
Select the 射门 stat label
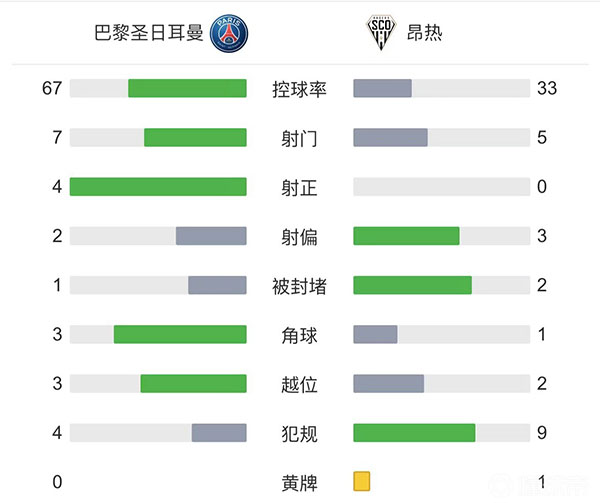(x=299, y=138)
